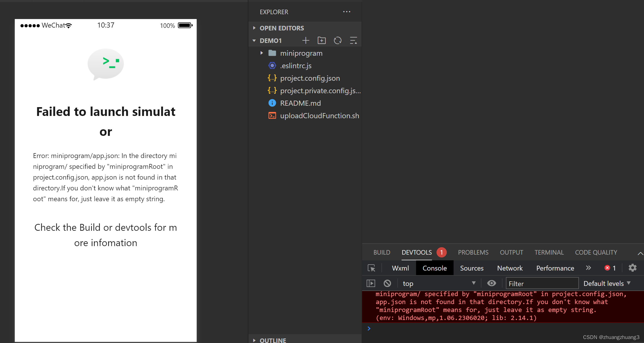Click the New Folder icon in DEMO1 header
Viewport: 644px width, 343px height.
tap(322, 41)
